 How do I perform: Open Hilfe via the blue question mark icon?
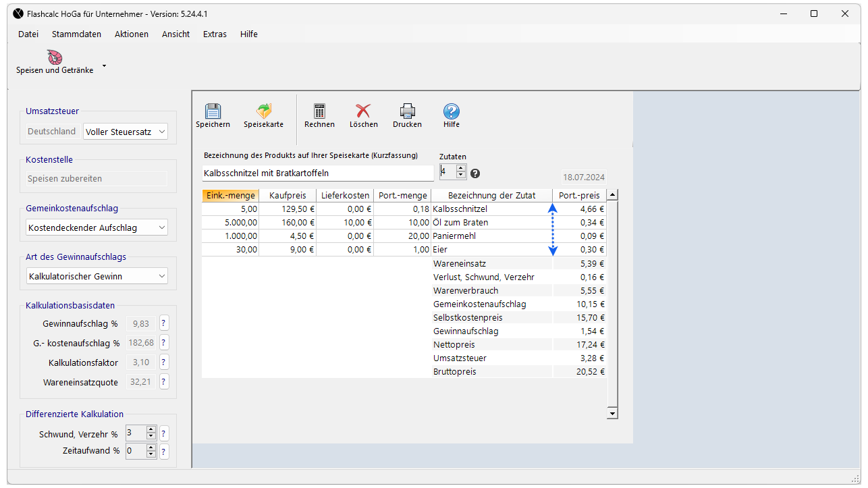(452, 111)
